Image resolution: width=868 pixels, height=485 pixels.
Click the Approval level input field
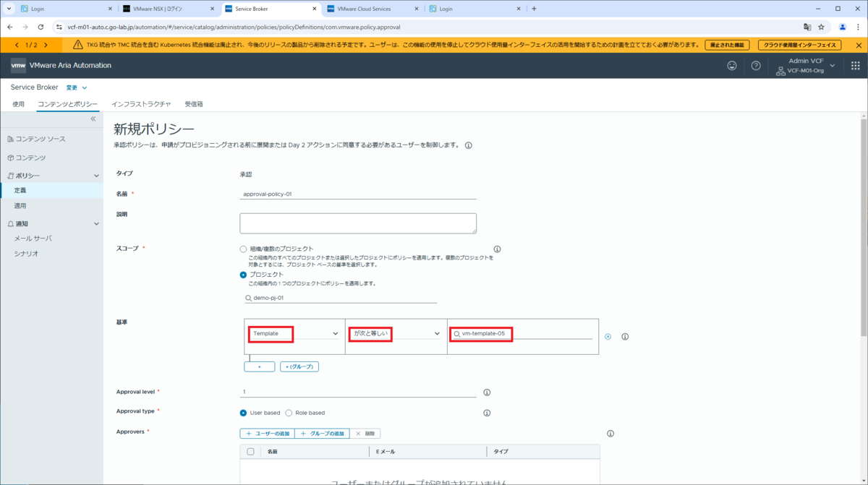click(x=358, y=392)
